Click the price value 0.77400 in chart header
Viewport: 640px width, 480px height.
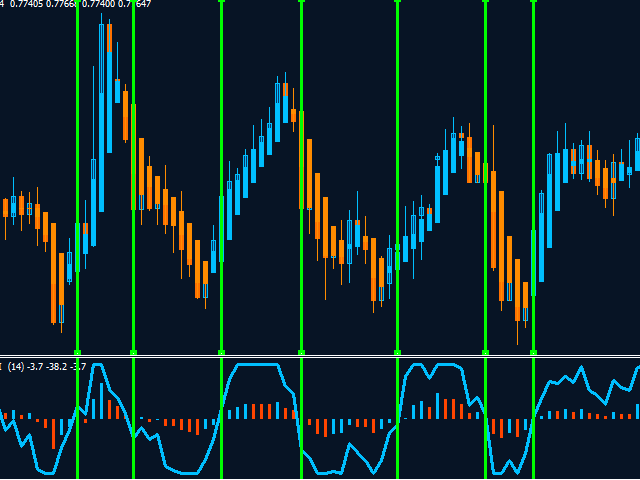(98, 4)
